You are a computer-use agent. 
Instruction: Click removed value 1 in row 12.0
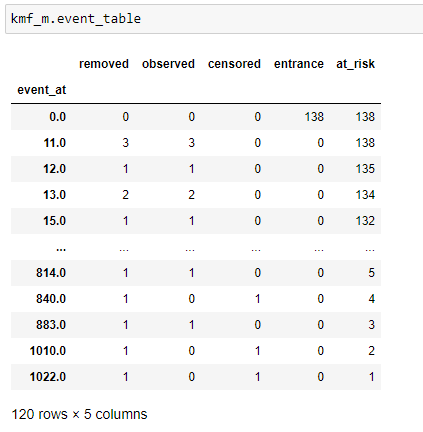[x=125, y=169]
